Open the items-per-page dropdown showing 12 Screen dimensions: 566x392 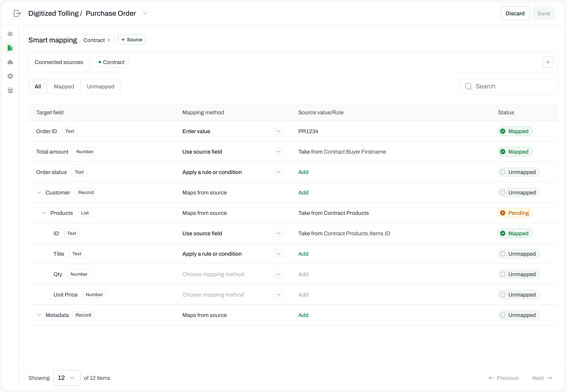[67, 378]
